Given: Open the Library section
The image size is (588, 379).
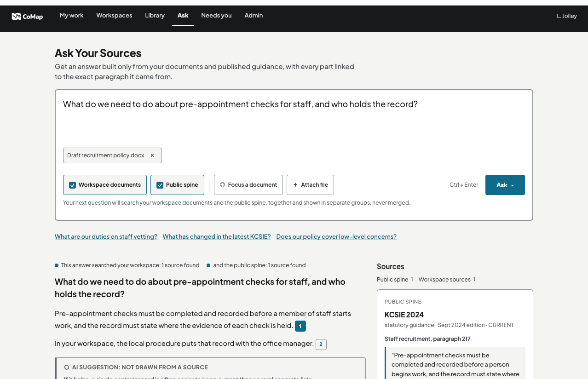Looking at the screenshot, I should pos(155,16).
